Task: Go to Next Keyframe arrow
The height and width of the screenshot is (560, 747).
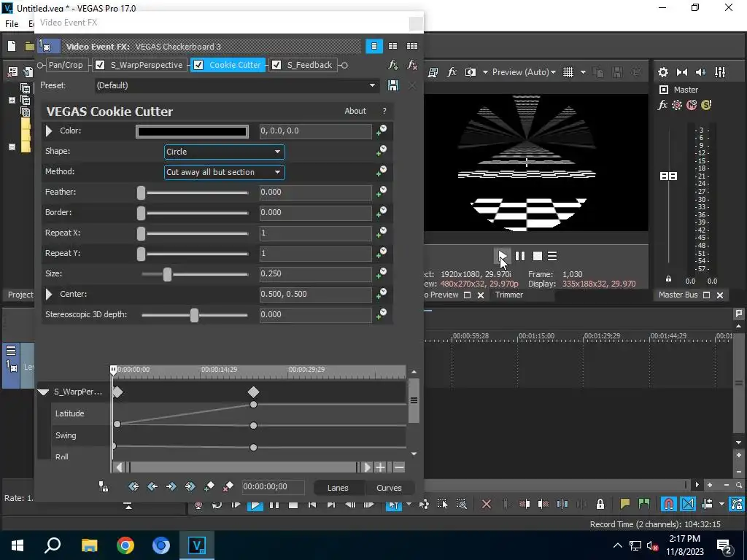Action: tap(171, 486)
